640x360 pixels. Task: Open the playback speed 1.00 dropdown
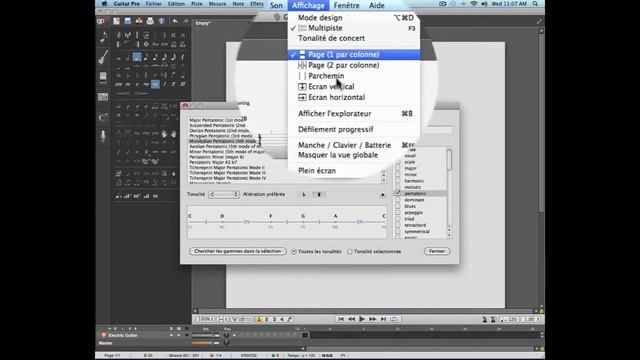(x=531, y=319)
